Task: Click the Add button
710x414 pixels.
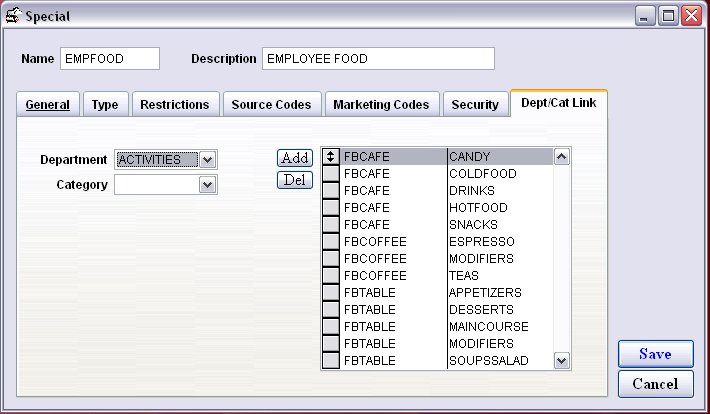Action: click(x=295, y=158)
